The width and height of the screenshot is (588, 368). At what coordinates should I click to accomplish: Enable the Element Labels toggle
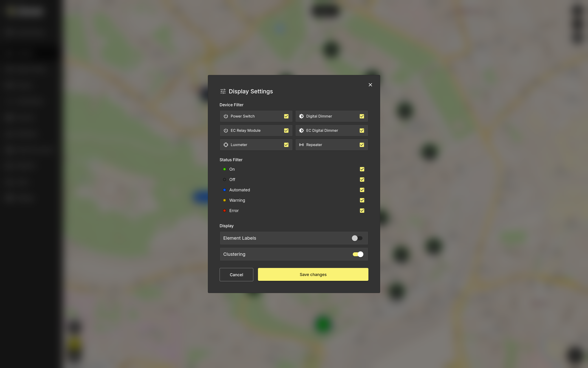[357, 238]
